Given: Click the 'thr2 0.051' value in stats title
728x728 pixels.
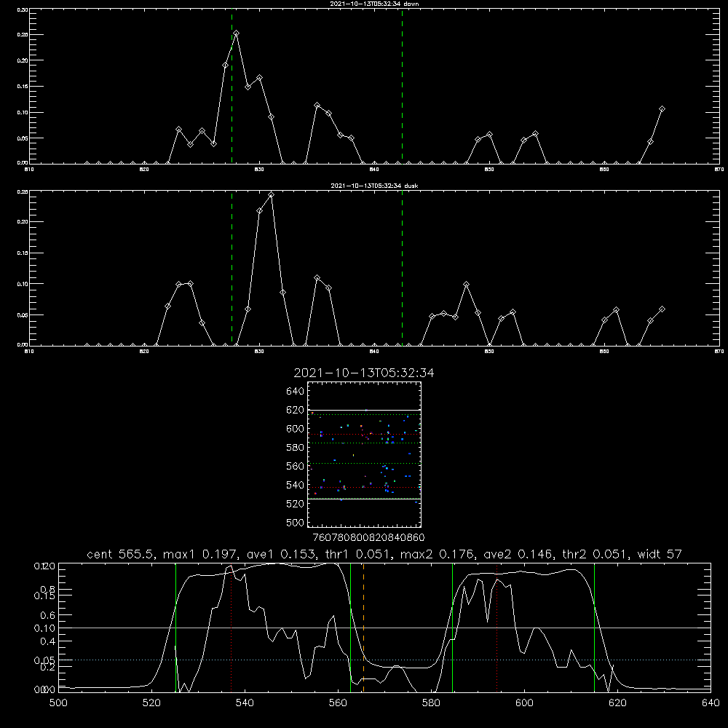Looking at the screenshot, I should click(x=594, y=554).
